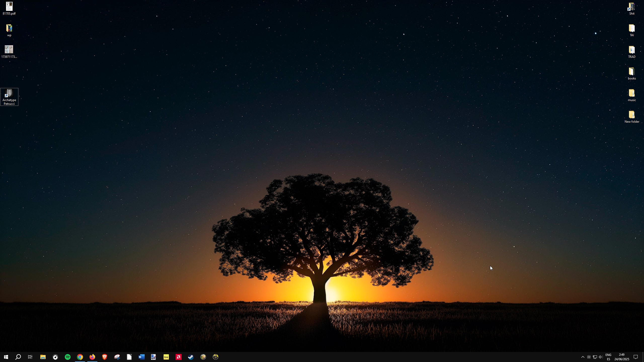
Task: Open network status tray icon
Action: [595, 357]
